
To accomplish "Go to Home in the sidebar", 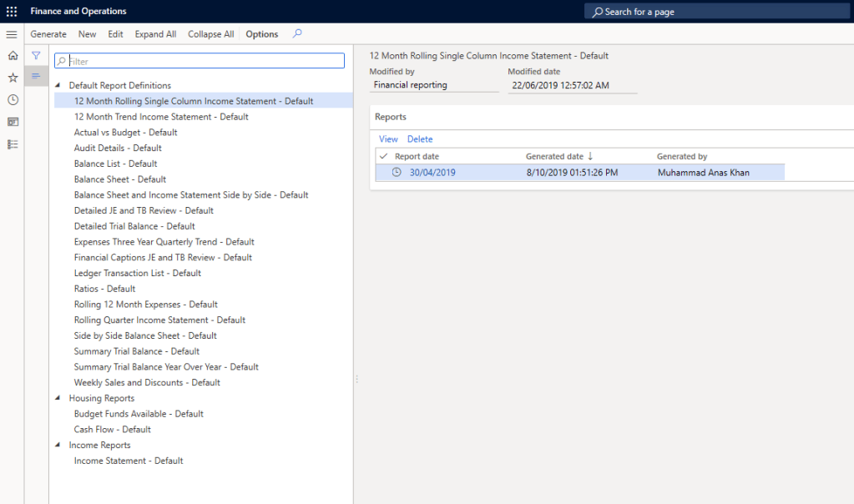I will point(12,56).
